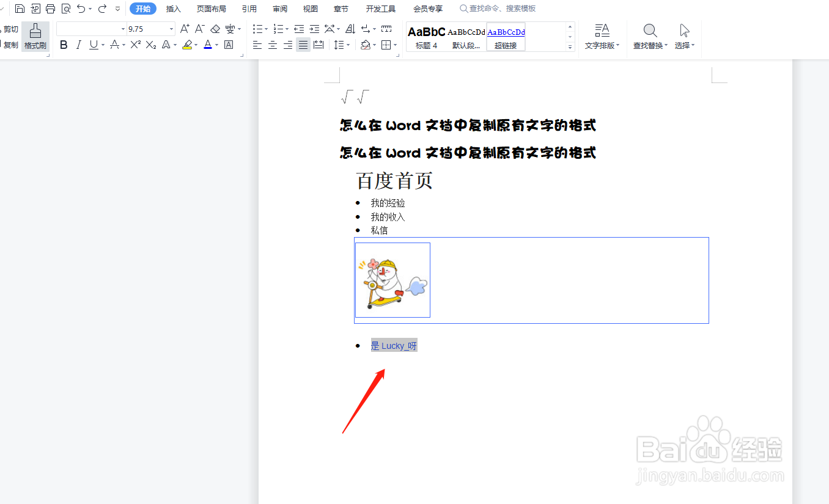The width and height of the screenshot is (829, 504).
Task: Toggle Italic formatting
Action: coord(79,45)
